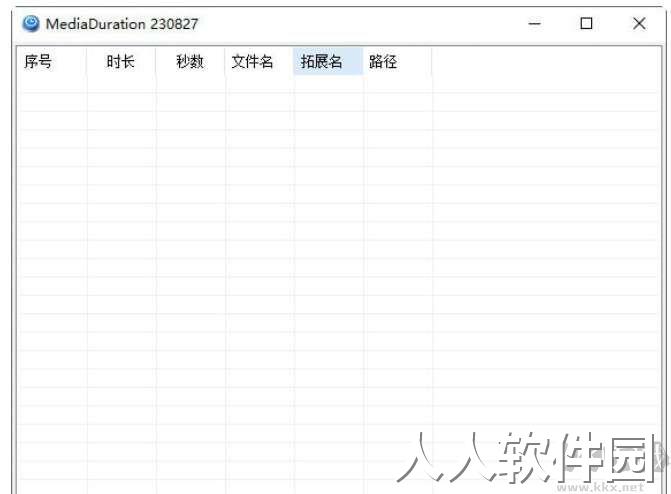
Task: Maximize the MediaDuration window
Action: point(586,24)
